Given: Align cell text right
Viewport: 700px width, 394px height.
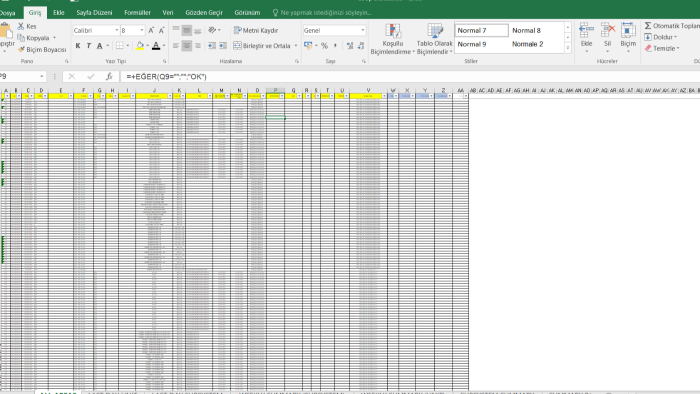Looking at the screenshot, I should pos(198,46).
